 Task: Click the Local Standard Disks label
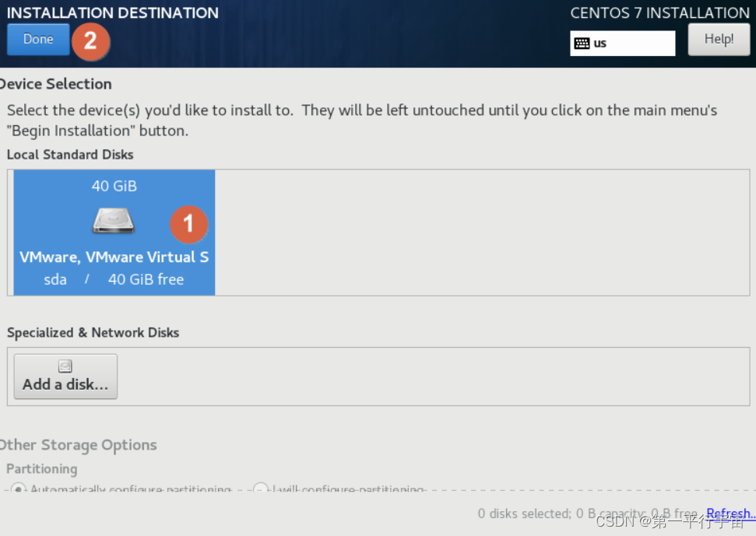(x=70, y=155)
